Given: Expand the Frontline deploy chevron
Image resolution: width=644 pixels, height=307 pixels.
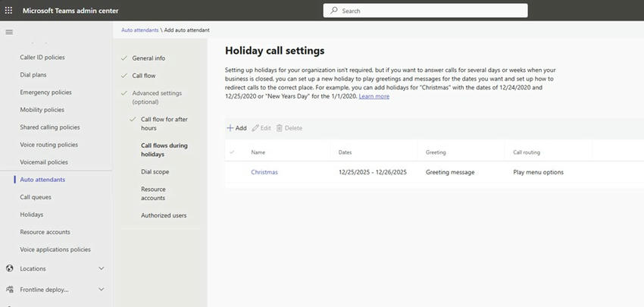Looking at the screenshot, I should click(102, 290).
